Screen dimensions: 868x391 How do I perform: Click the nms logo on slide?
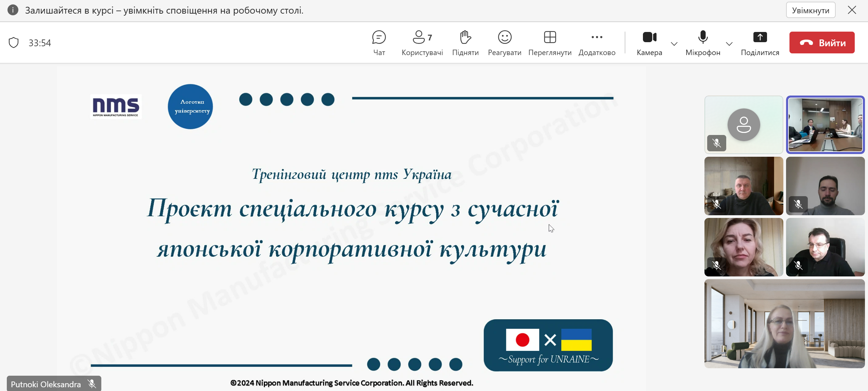point(116,107)
